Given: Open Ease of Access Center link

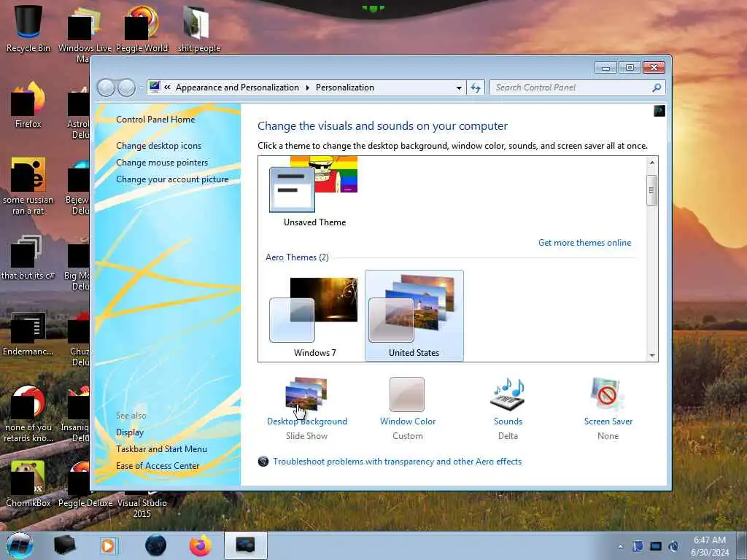Looking at the screenshot, I should tap(158, 466).
